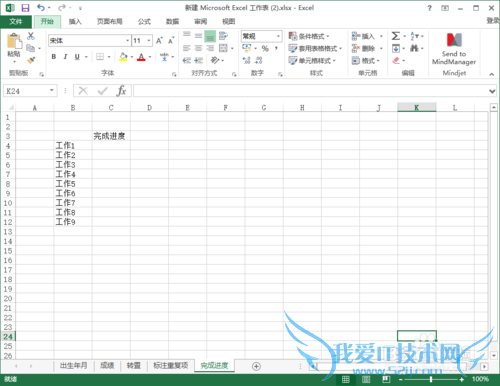The height and width of the screenshot is (386, 500).
Task: Toggle underline formatting
Action: point(77,57)
